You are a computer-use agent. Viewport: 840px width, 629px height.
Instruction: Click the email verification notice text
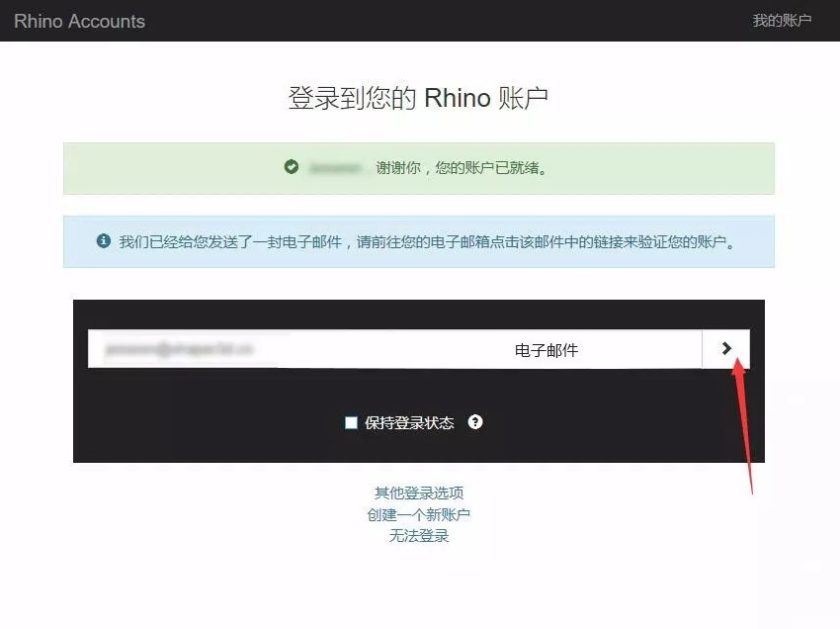tap(427, 242)
